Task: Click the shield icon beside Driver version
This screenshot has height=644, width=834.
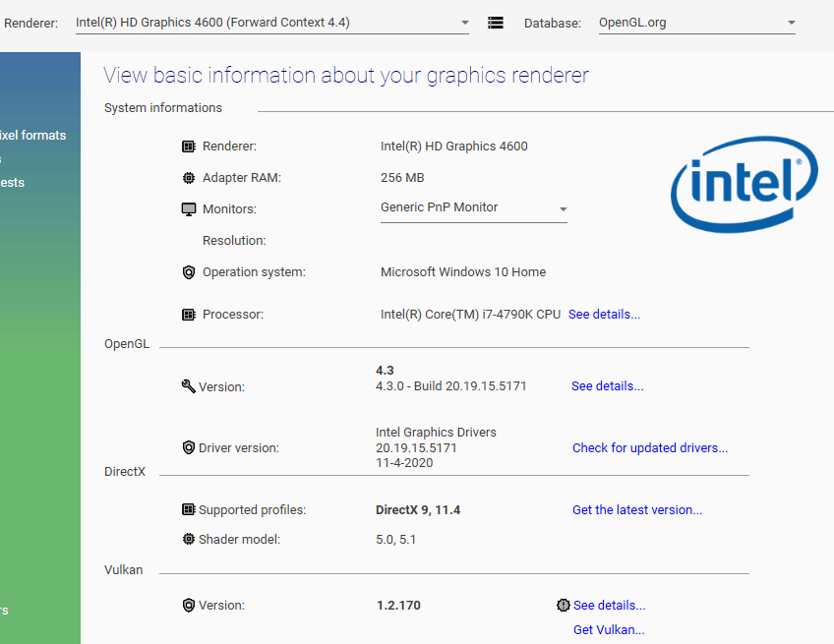Action: [188, 447]
